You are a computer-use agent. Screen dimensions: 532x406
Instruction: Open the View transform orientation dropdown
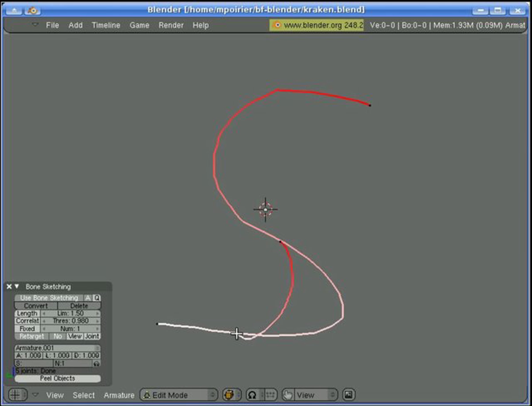click(316, 395)
